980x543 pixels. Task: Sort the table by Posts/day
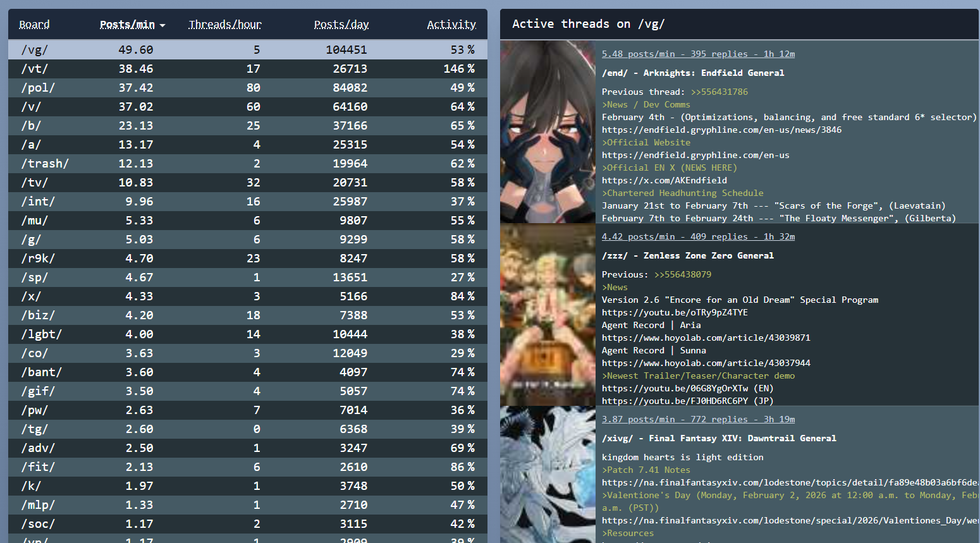tap(341, 25)
